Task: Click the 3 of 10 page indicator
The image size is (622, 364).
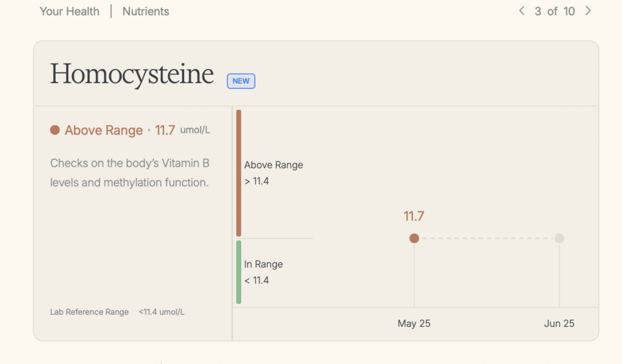Action: tap(554, 12)
